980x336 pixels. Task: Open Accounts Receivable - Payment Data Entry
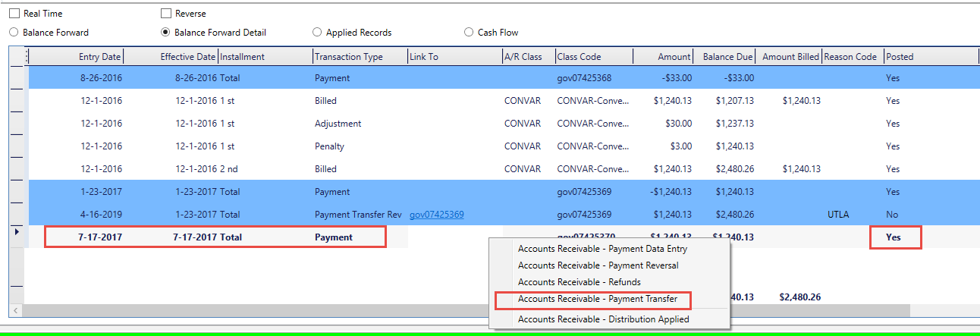(602, 248)
